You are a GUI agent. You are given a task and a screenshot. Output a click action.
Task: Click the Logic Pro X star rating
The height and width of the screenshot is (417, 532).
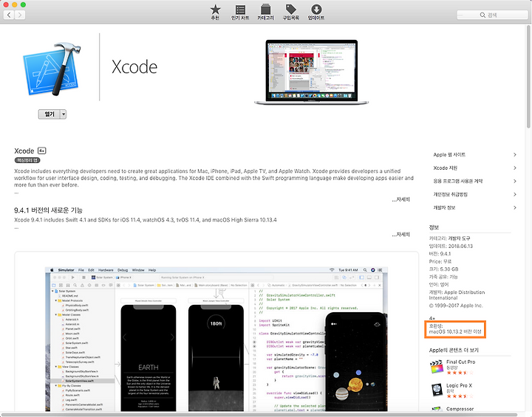[460, 396]
